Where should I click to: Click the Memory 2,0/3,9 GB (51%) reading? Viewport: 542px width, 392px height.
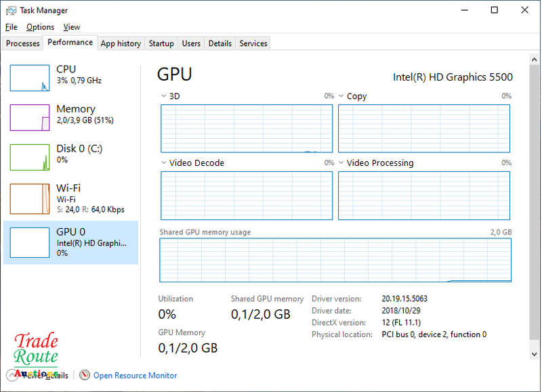point(85,121)
